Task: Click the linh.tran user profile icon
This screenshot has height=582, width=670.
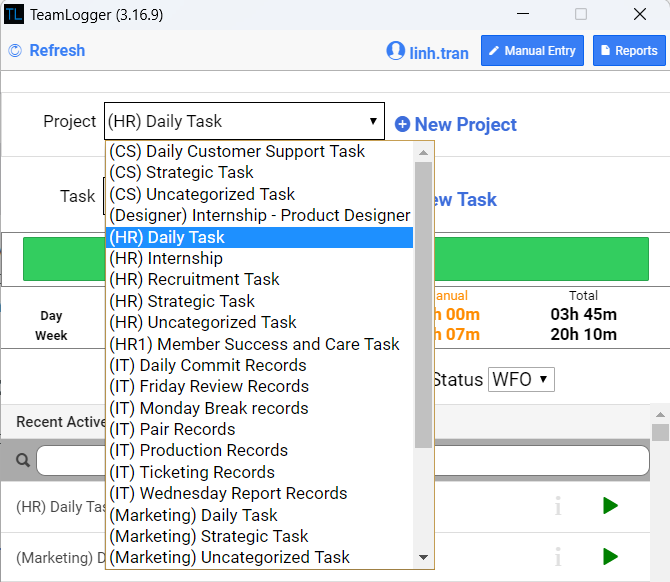Action: pyautogui.click(x=395, y=52)
